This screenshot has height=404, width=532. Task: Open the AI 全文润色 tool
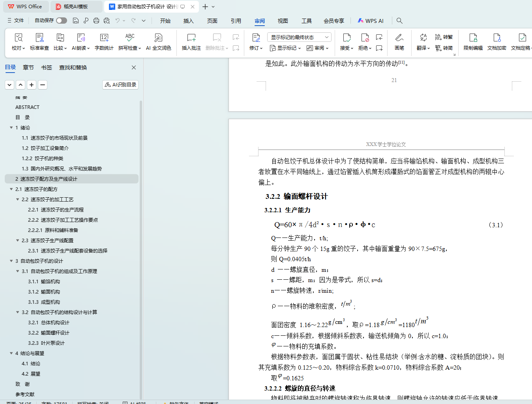tap(158, 42)
